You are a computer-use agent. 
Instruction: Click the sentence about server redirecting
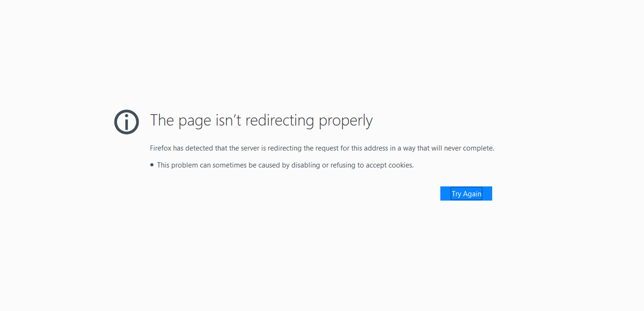pos(322,148)
